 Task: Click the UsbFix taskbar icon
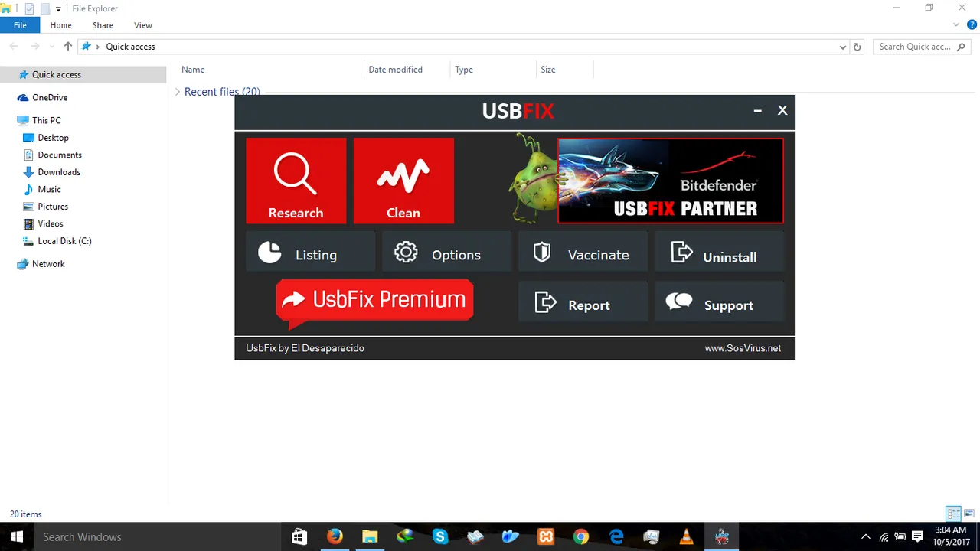coord(722,536)
